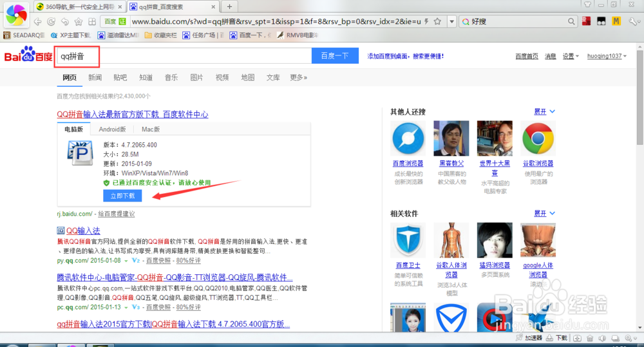Image resolution: width=644 pixels, height=347 pixels.
Task: Select the 图片 search category
Action: 196,77
